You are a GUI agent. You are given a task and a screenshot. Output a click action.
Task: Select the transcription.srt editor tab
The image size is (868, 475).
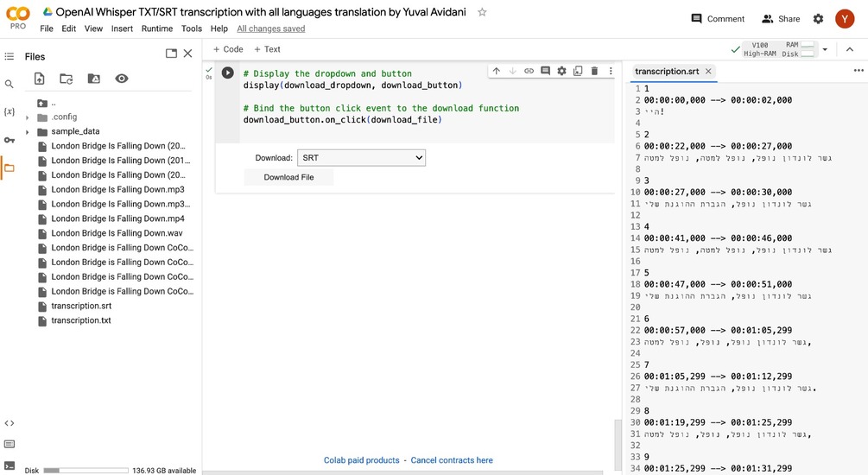point(667,72)
